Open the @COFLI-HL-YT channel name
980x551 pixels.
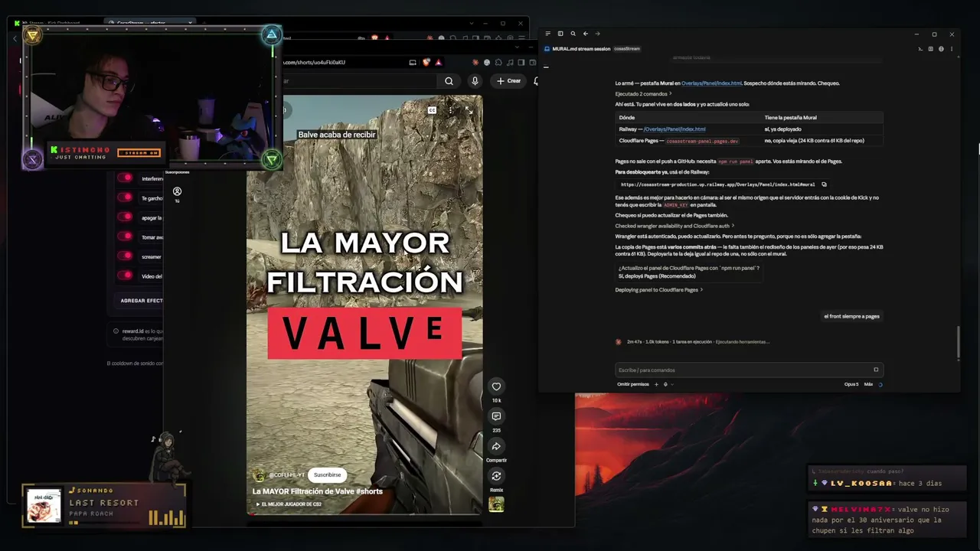click(x=286, y=475)
